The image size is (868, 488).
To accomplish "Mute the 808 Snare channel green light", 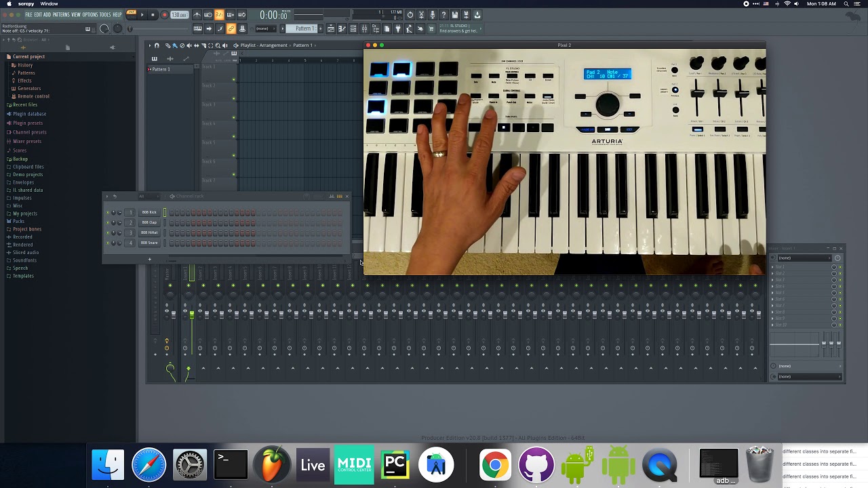I will click(108, 243).
